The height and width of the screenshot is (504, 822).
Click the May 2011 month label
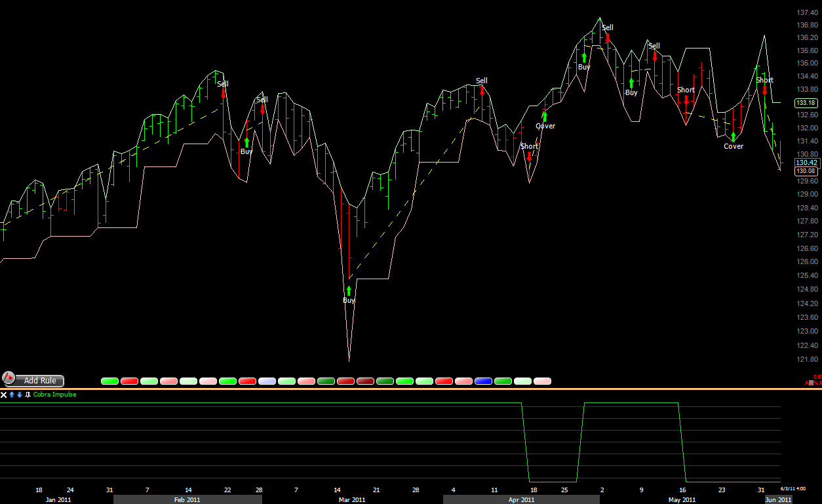point(682,499)
